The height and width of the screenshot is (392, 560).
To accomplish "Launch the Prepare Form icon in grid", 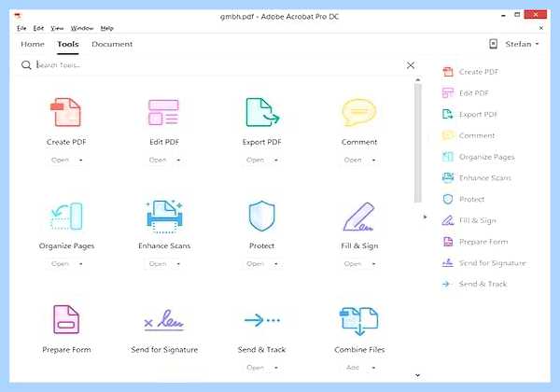I will [x=66, y=319].
